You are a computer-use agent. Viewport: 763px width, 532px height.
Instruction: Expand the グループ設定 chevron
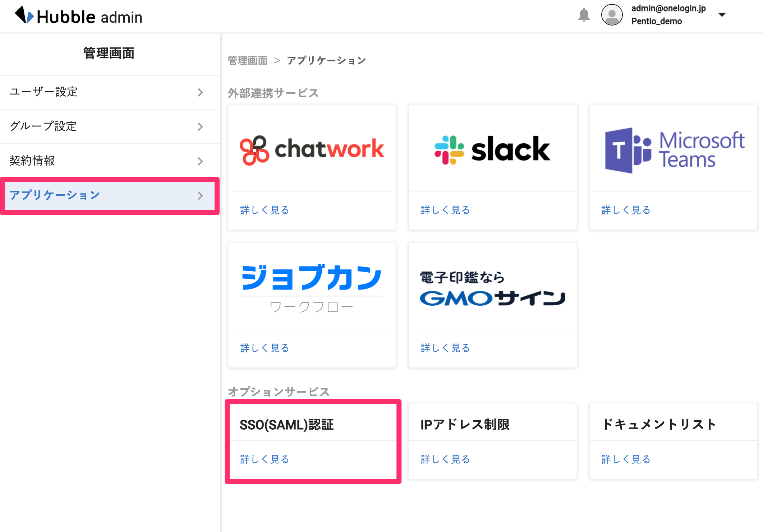(200, 127)
